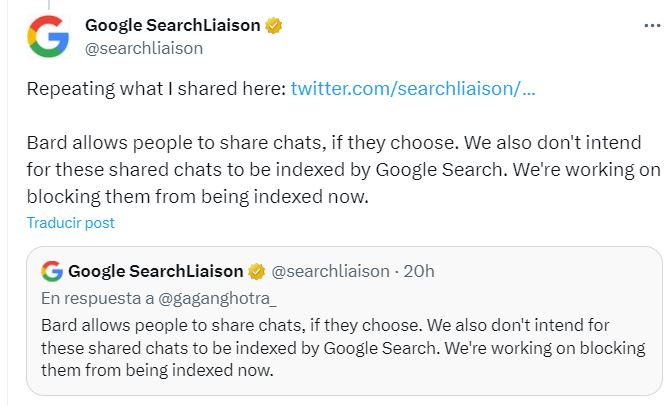Open the 20h timestamp of quoted post

click(419, 271)
